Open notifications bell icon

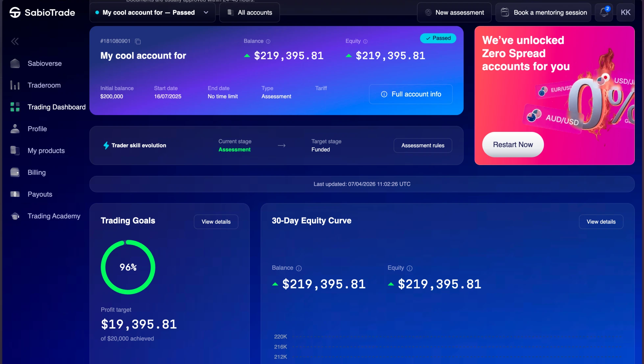604,12
